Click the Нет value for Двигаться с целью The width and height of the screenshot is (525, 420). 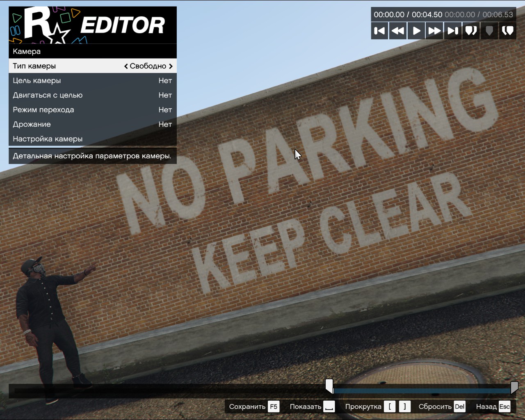pos(165,95)
